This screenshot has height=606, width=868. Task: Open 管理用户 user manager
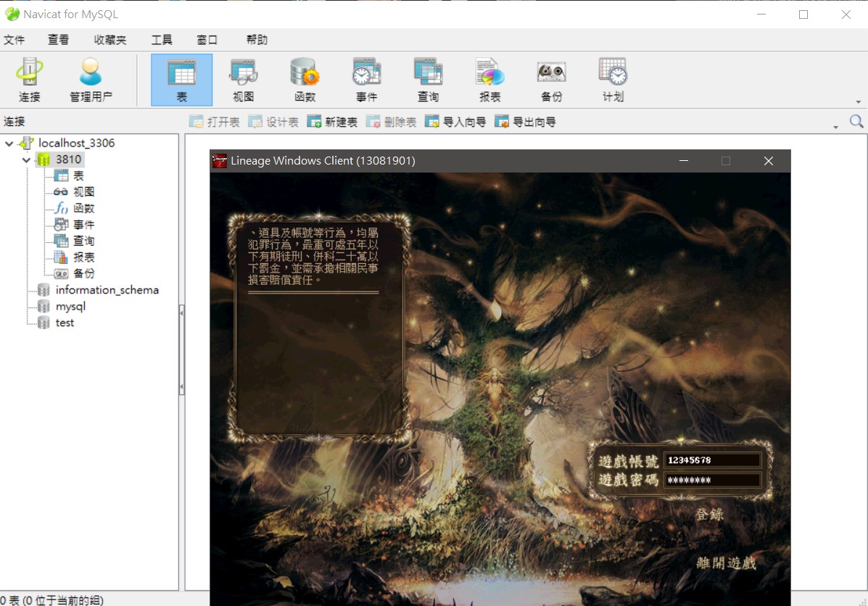pos(91,80)
